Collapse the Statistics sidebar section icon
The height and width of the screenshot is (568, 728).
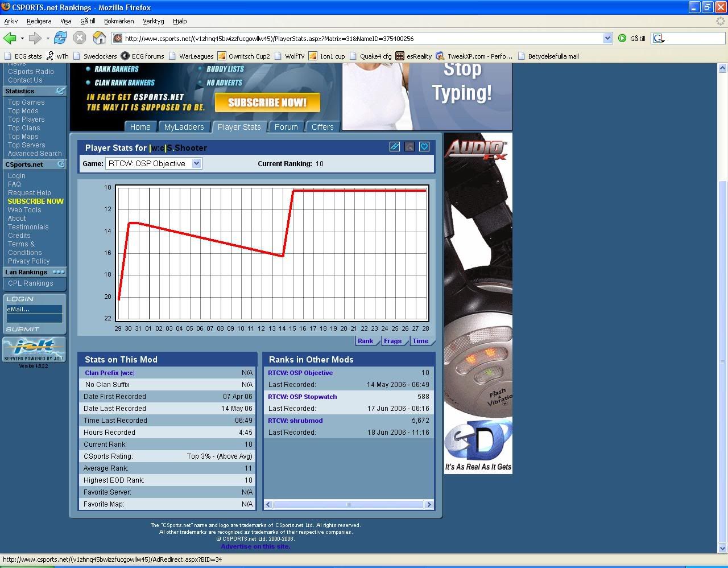point(60,91)
